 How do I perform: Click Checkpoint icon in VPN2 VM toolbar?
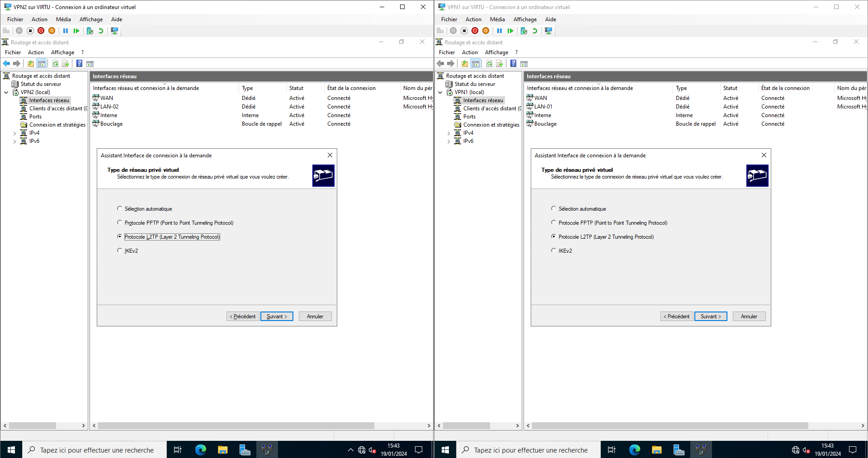pos(90,31)
